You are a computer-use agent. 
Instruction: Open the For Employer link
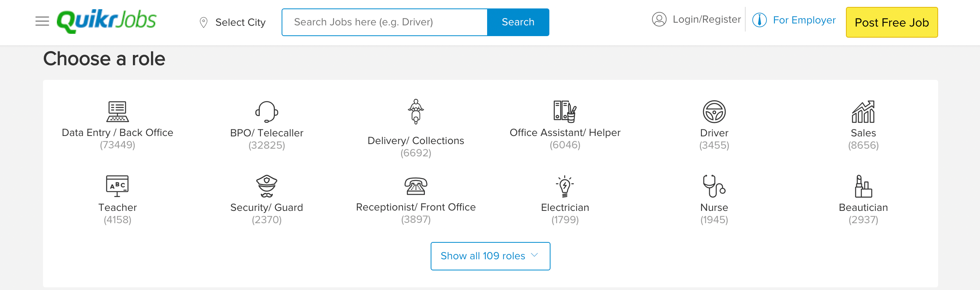pyautogui.click(x=804, y=20)
